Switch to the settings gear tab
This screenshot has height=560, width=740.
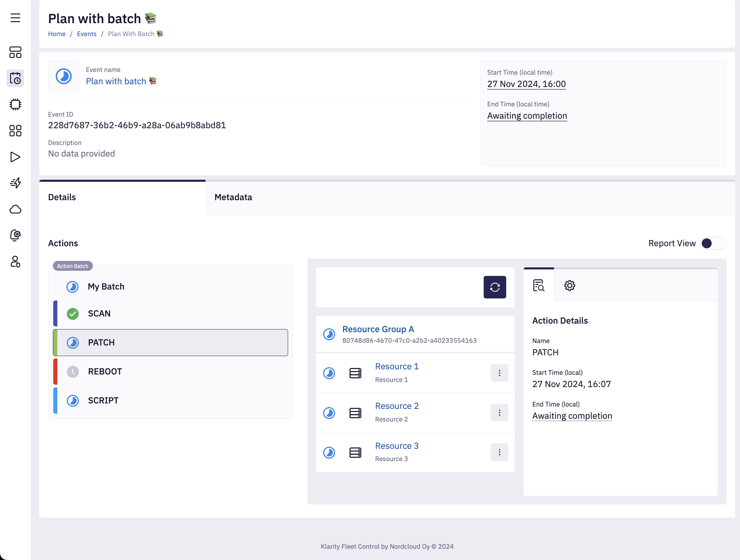(x=569, y=285)
